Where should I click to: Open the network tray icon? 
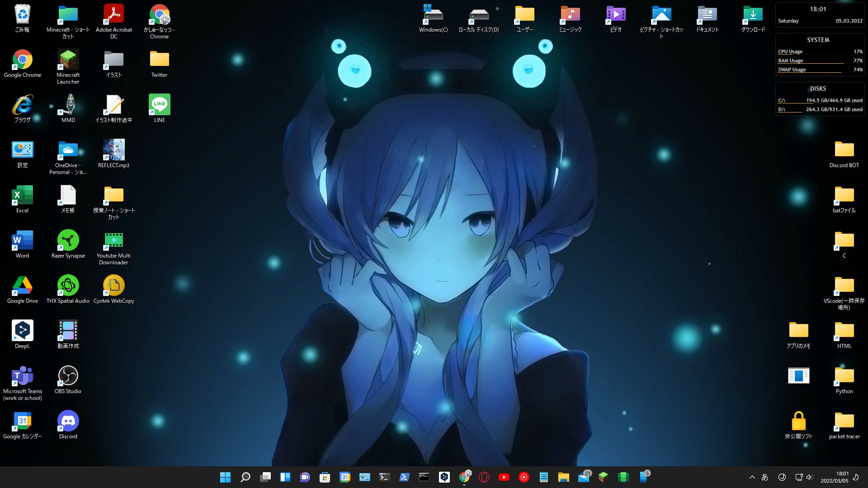pos(799,477)
